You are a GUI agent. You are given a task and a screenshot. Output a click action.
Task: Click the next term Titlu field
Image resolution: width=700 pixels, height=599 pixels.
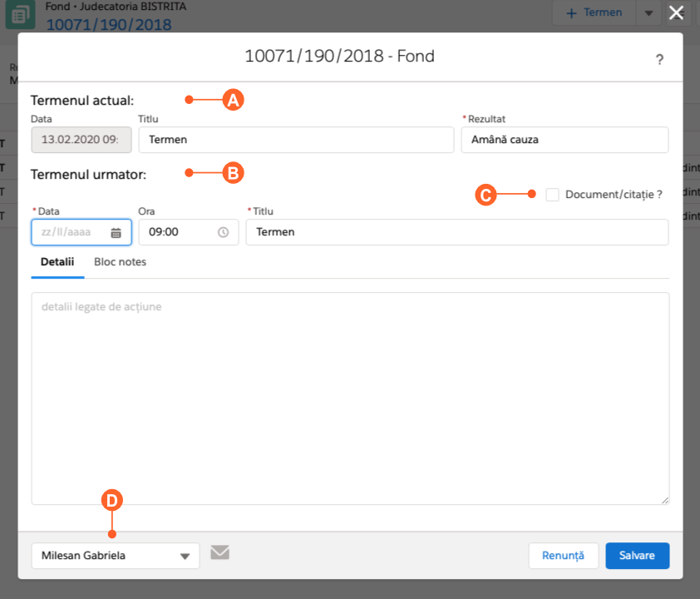tap(457, 233)
